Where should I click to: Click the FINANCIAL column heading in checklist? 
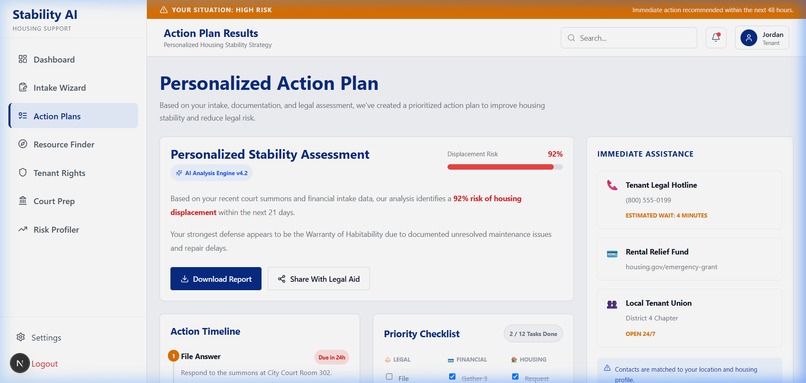point(471,359)
